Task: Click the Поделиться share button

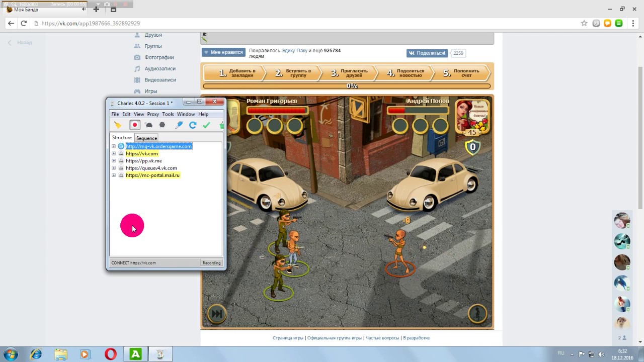Action: pos(427,53)
